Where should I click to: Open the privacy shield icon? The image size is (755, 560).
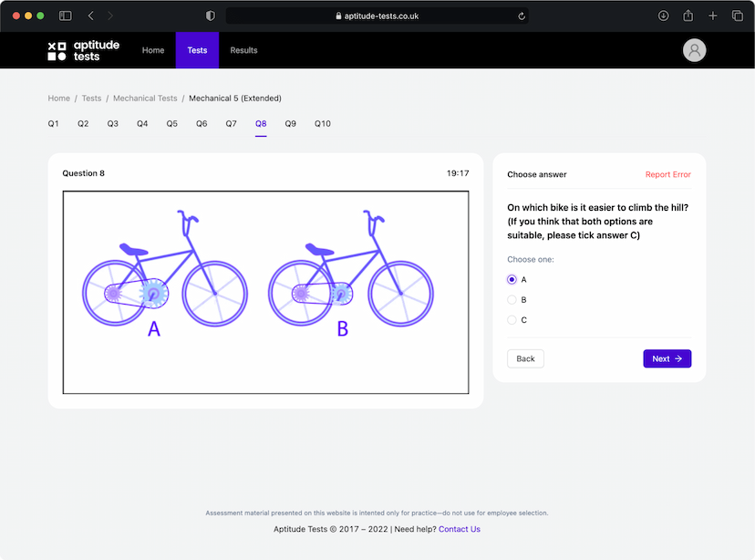coord(211,16)
